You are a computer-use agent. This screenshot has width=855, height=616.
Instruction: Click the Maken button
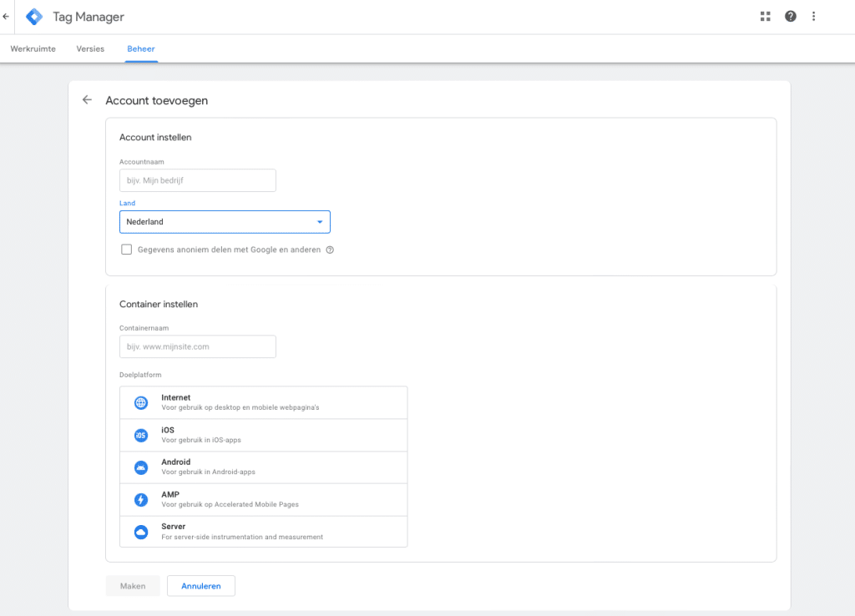point(133,586)
